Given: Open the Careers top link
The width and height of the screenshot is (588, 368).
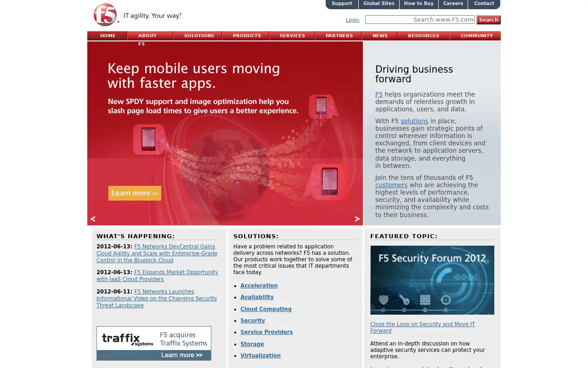Looking at the screenshot, I should pos(453,4).
